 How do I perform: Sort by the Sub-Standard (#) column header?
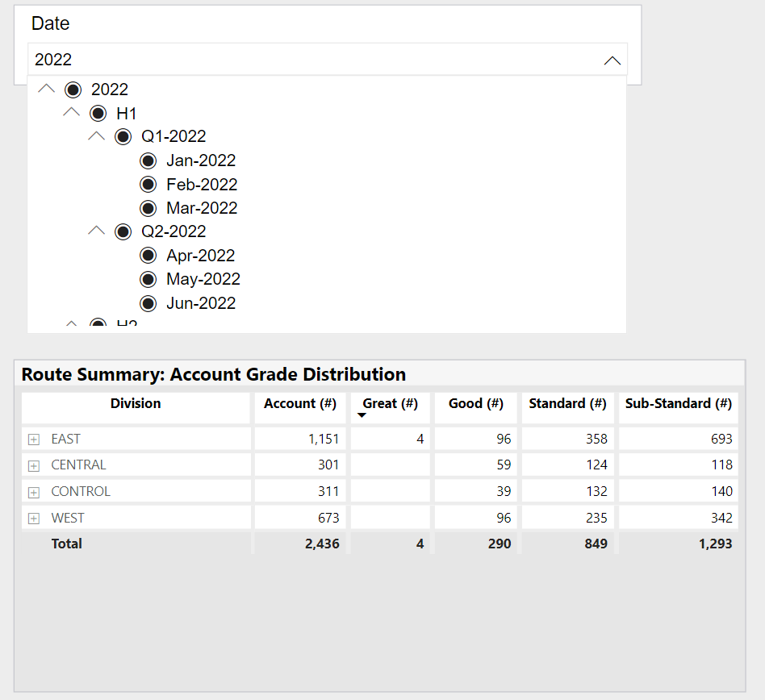pyautogui.click(x=678, y=403)
